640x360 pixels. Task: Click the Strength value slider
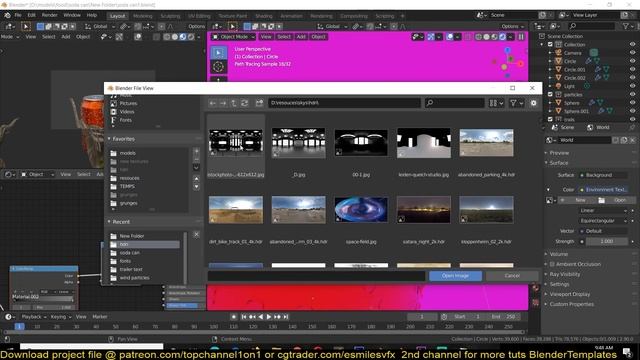[x=607, y=241]
